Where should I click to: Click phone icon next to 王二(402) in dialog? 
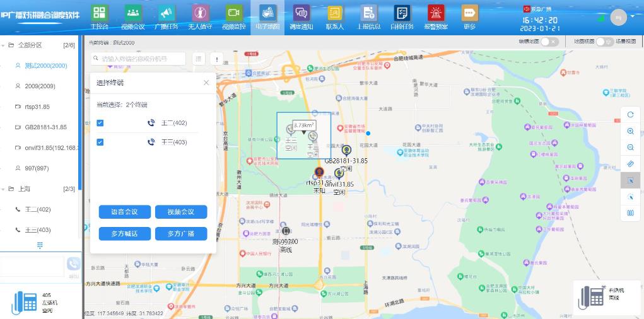(x=151, y=123)
